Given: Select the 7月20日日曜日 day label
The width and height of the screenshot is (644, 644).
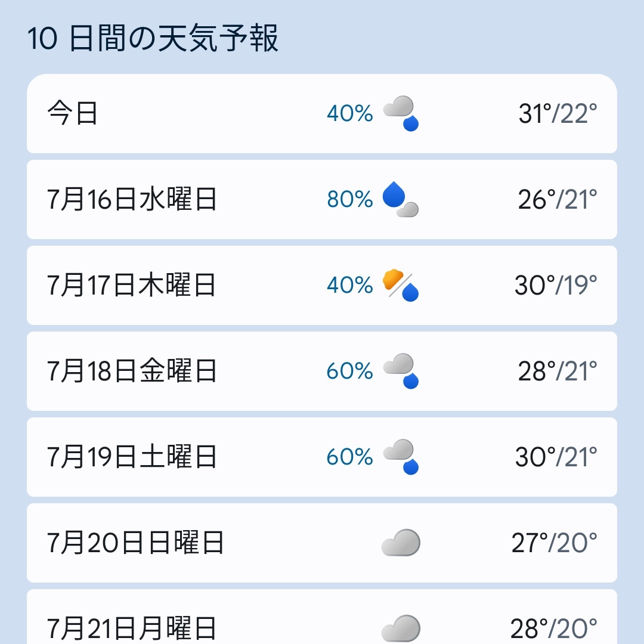Looking at the screenshot, I should [x=135, y=543].
